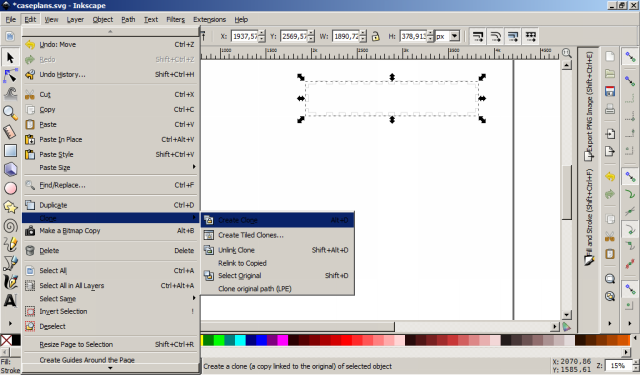Adjust the W width spinner
640x375 pixels.
coord(363,36)
